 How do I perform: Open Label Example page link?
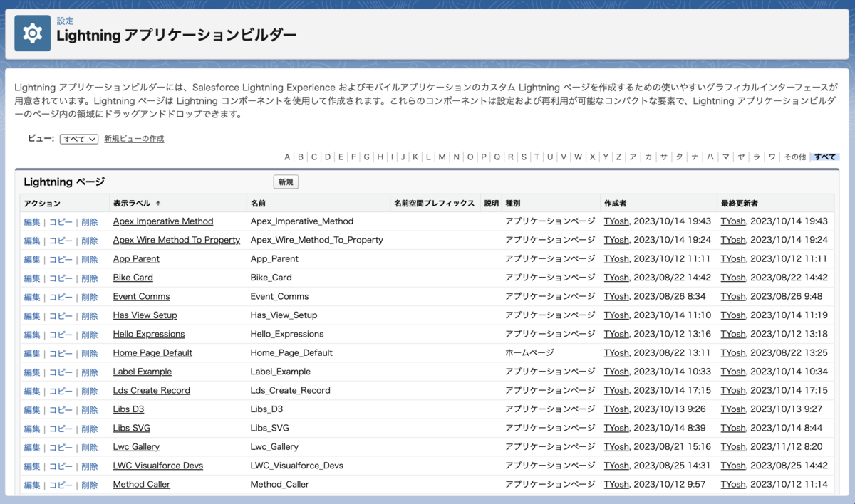point(142,372)
